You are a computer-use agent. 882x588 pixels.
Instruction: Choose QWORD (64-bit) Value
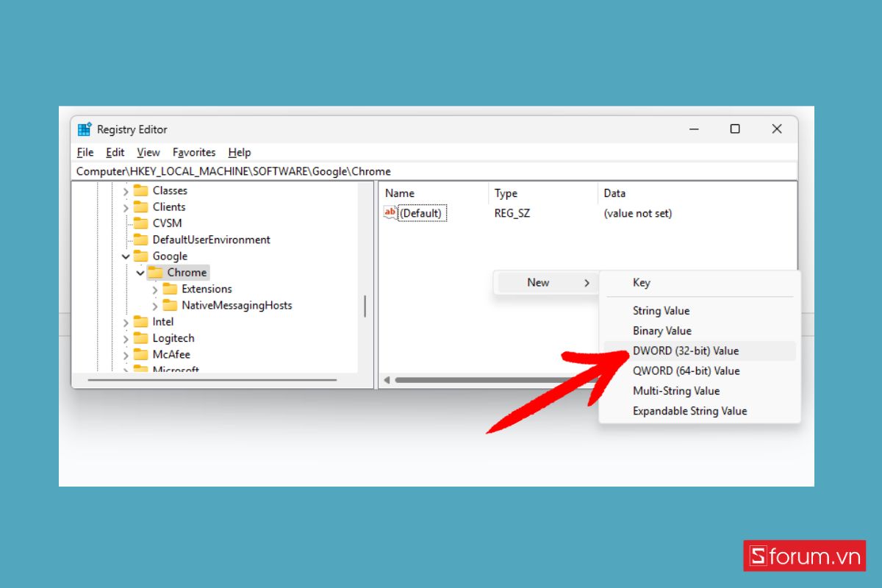[x=699, y=370]
